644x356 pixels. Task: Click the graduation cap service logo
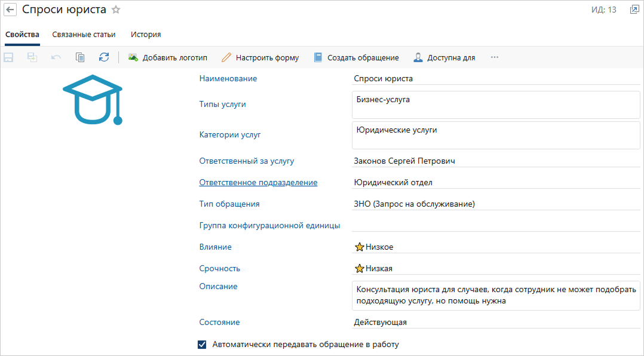click(x=93, y=100)
